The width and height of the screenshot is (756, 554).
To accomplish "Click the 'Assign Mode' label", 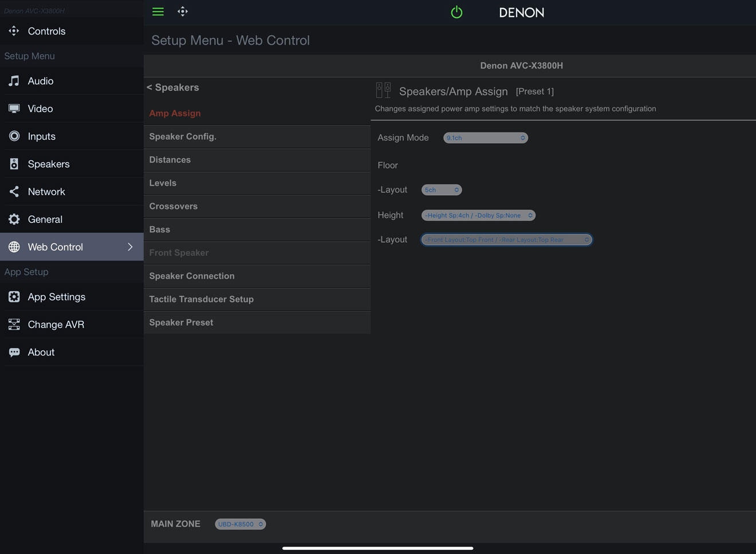I will [x=403, y=138].
